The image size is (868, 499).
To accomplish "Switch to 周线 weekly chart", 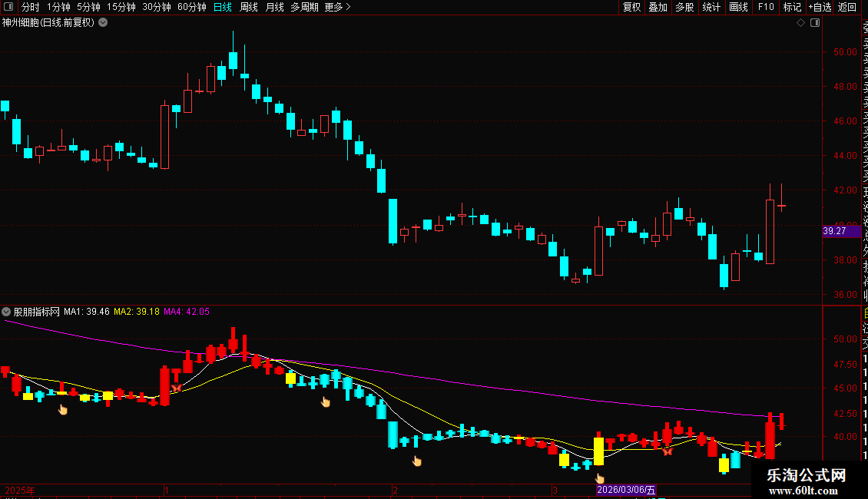I will 249,7.
